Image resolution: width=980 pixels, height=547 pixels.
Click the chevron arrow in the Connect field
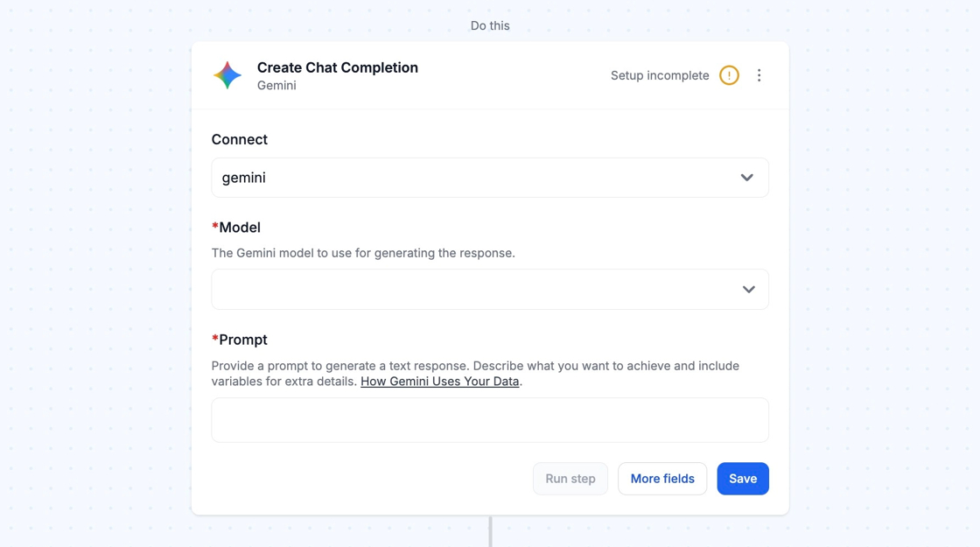click(x=746, y=178)
